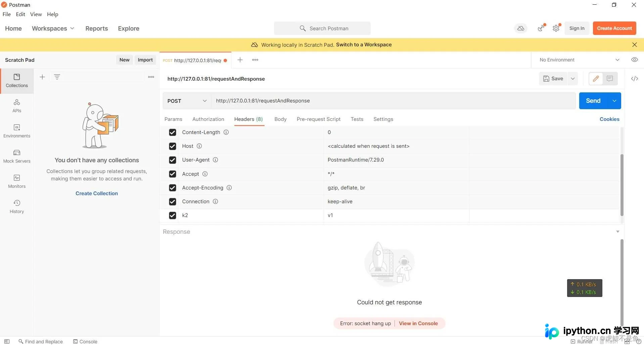Open environment quick look eye icon
Viewport: 644px width, 345px height.
635,60
